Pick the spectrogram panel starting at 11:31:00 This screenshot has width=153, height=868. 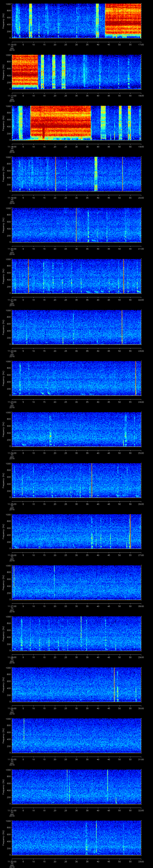point(76,786)
